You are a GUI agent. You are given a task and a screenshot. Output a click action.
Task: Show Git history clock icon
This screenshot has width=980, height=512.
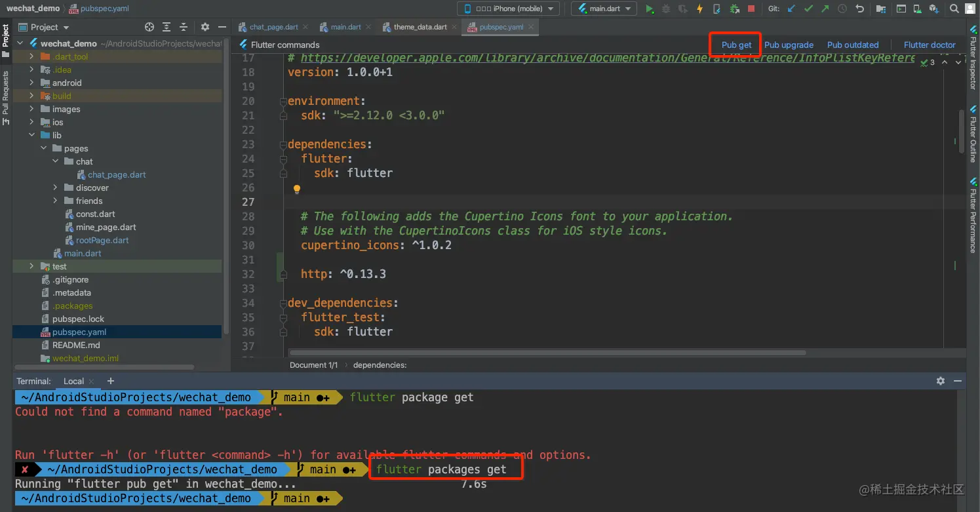pyautogui.click(x=842, y=9)
